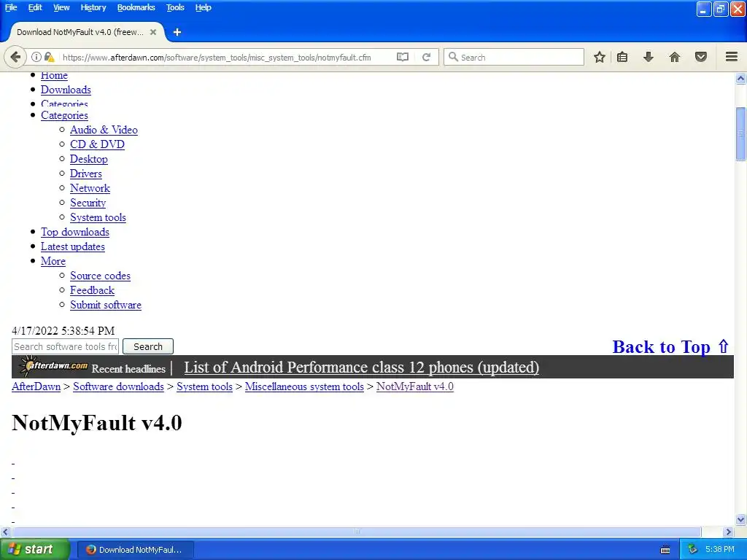747x560 pixels.
Task: Open the Feedback link
Action: (93, 290)
